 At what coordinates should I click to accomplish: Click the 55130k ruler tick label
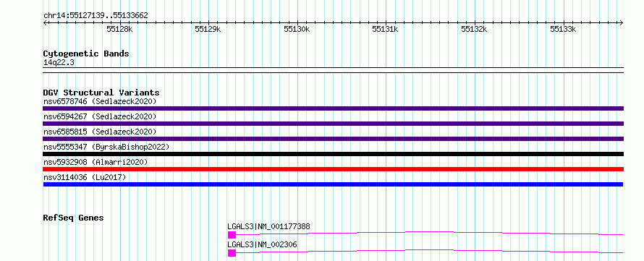pyautogui.click(x=297, y=29)
